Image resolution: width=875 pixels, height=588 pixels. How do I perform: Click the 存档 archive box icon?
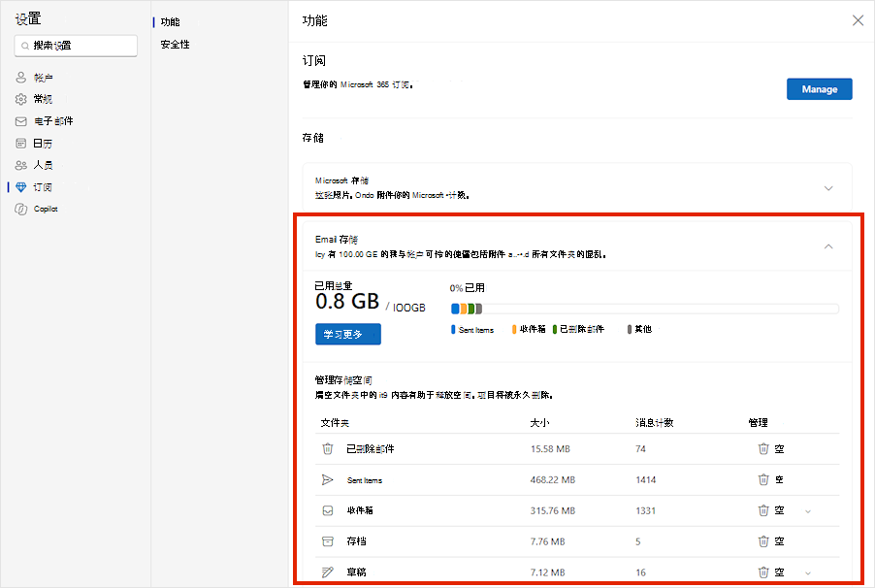click(328, 541)
